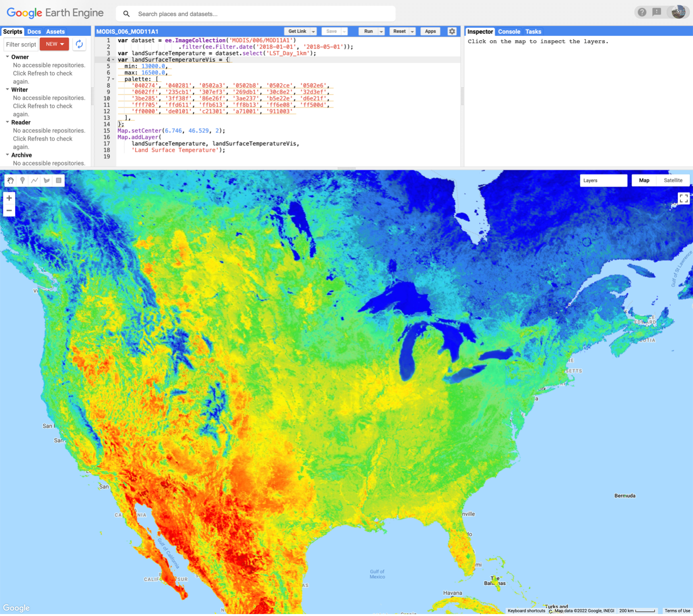Click the Bermuda label on the map
The width and height of the screenshot is (693, 616).
pyautogui.click(x=625, y=496)
